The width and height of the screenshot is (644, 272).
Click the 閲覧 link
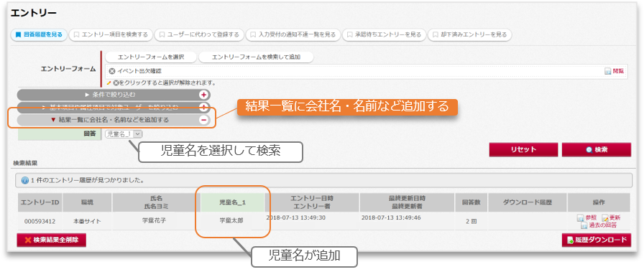tap(617, 71)
